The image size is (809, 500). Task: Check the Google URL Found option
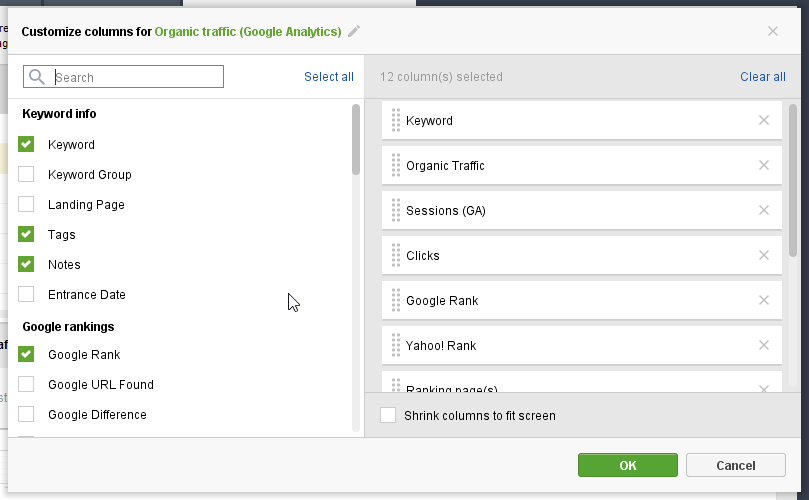tap(26, 384)
